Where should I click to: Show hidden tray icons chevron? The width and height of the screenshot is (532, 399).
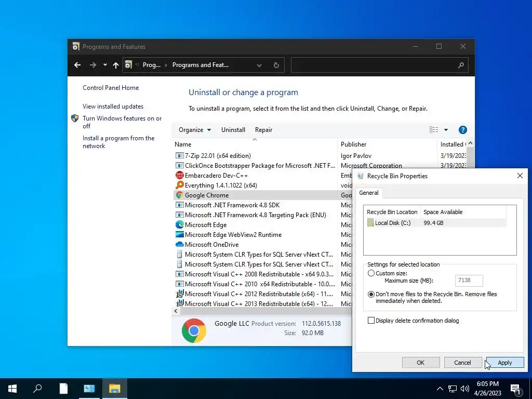coord(440,389)
